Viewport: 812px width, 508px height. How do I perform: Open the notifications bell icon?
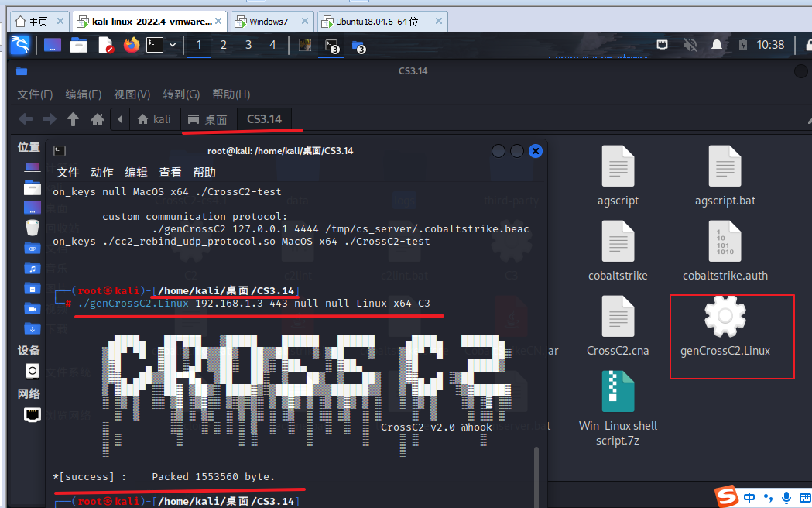717,45
